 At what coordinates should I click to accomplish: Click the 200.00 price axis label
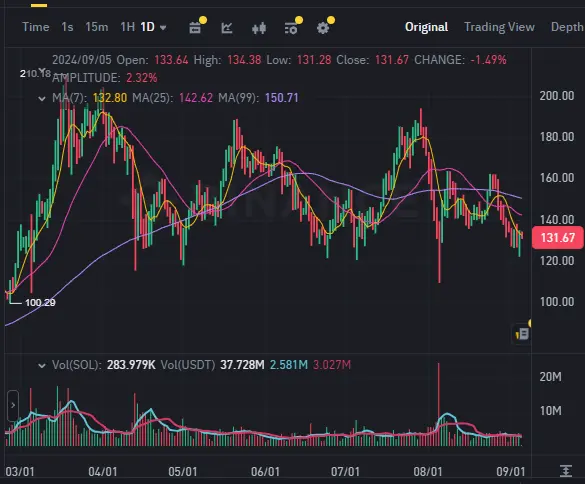coord(557,96)
